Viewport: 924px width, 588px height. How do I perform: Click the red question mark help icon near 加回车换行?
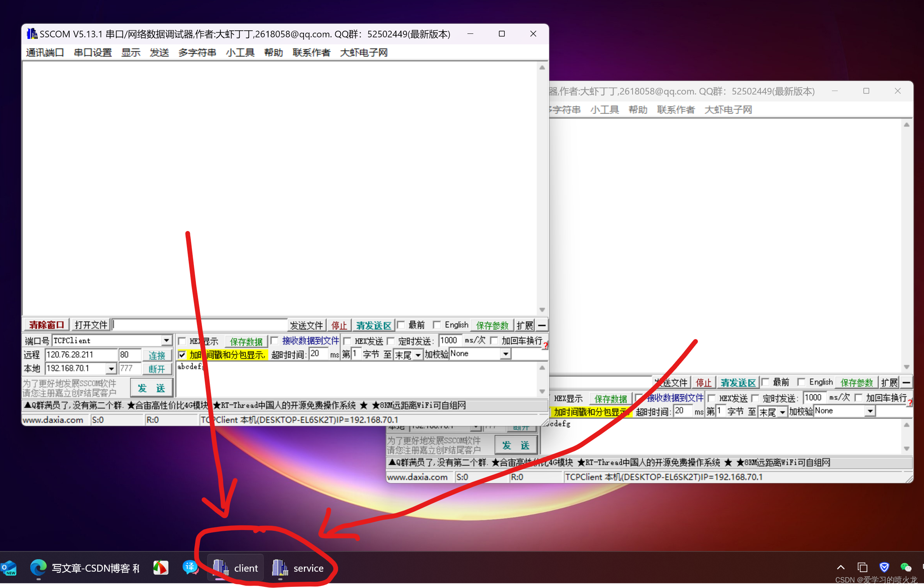point(545,345)
